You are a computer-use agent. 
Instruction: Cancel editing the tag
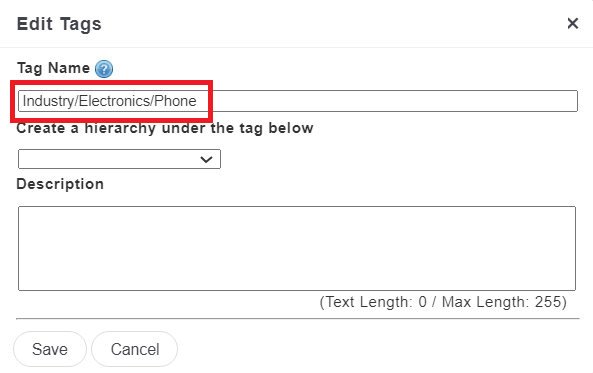point(135,349)
